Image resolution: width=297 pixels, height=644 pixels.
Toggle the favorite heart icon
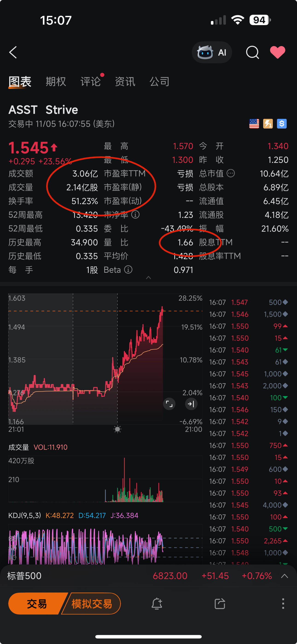pyautogui.click(x=277, y=52)
